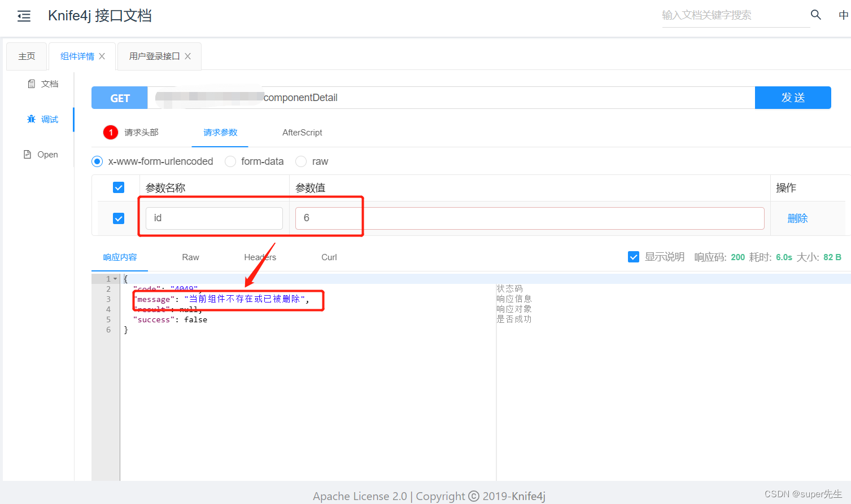Click the Knife4j 接口文档 title

coord(100,16)
